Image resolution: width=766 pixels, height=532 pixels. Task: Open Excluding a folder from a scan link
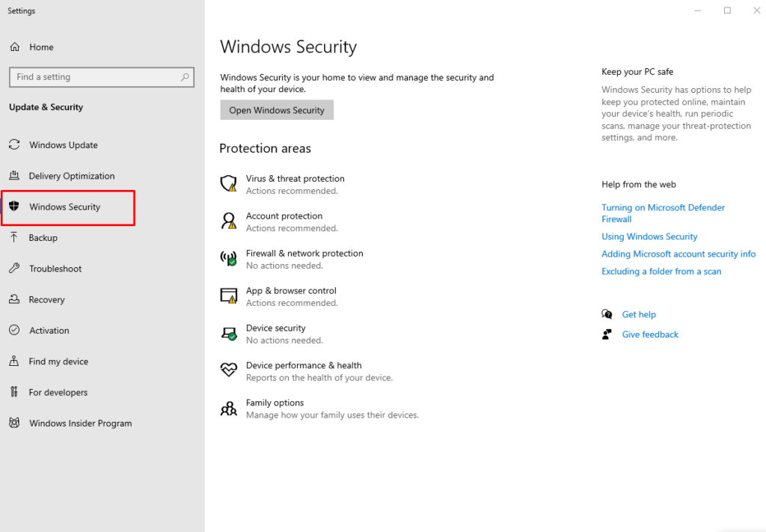pyautogui.click(x=661, y=272)
